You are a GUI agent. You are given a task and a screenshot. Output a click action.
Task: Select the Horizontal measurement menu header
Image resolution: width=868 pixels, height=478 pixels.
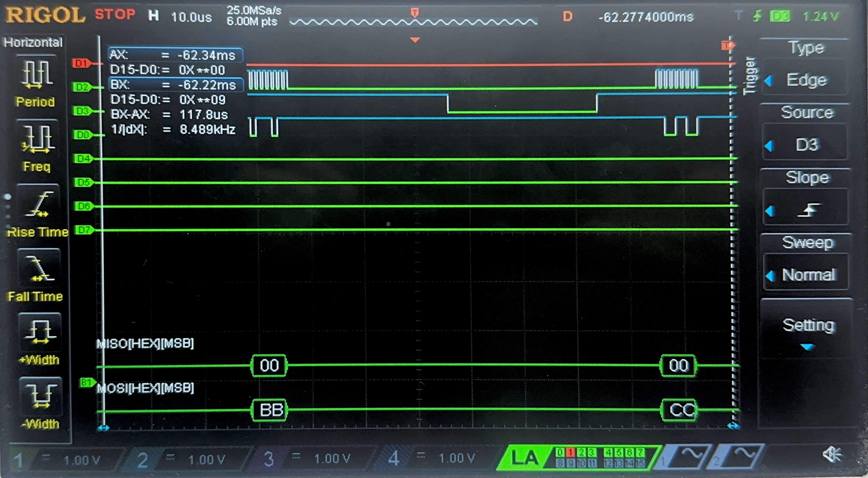tap(33, 42)
